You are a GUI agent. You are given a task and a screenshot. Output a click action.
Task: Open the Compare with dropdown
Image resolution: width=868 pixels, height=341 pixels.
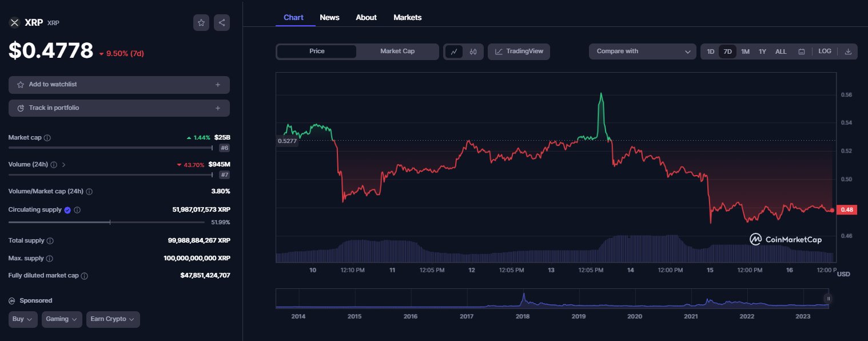(643, 51)
